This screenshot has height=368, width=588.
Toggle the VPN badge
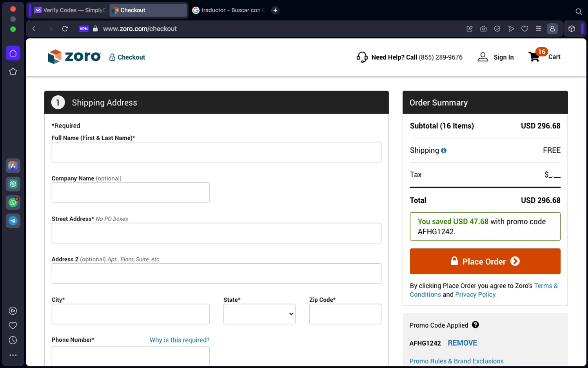tap(83, 29)
